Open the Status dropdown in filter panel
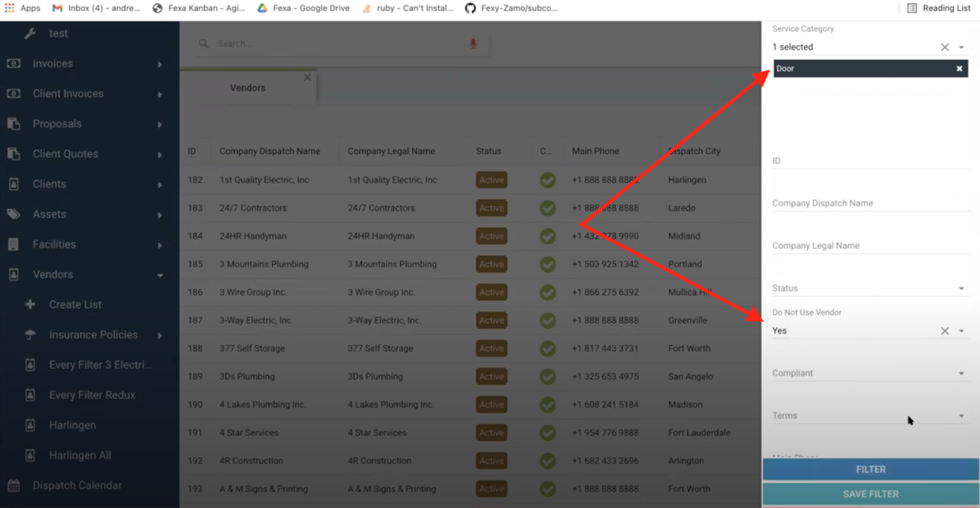 click(x=961, y=289)
